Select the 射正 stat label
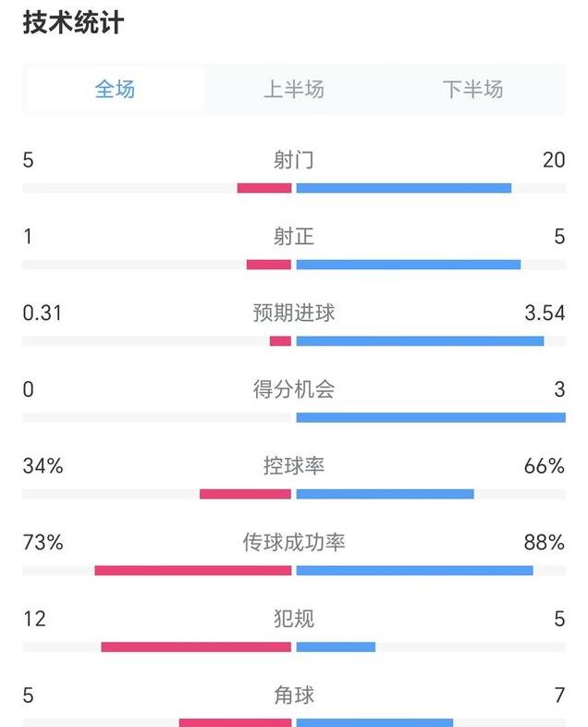588x727 pixels. (x=294, y=237)
